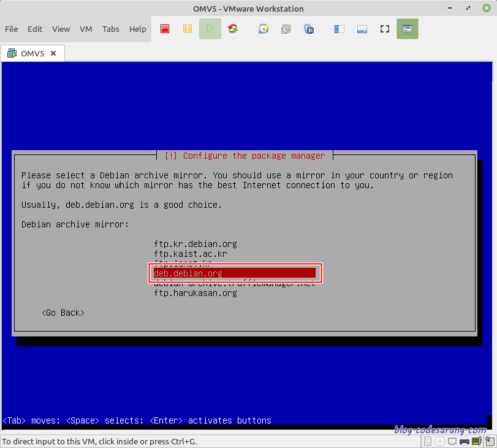Open the Edit menu
The height and width of the screenshot is (448, 497).
35,29
